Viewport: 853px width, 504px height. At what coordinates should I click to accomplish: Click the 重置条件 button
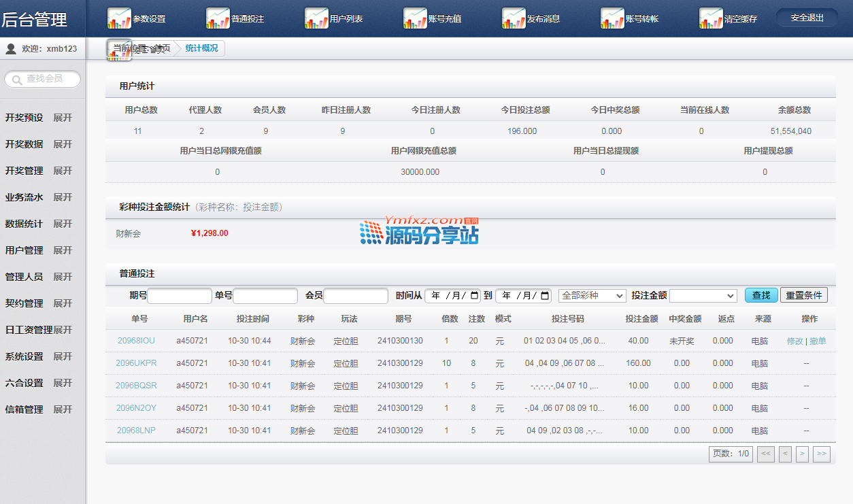coord(803,295)
